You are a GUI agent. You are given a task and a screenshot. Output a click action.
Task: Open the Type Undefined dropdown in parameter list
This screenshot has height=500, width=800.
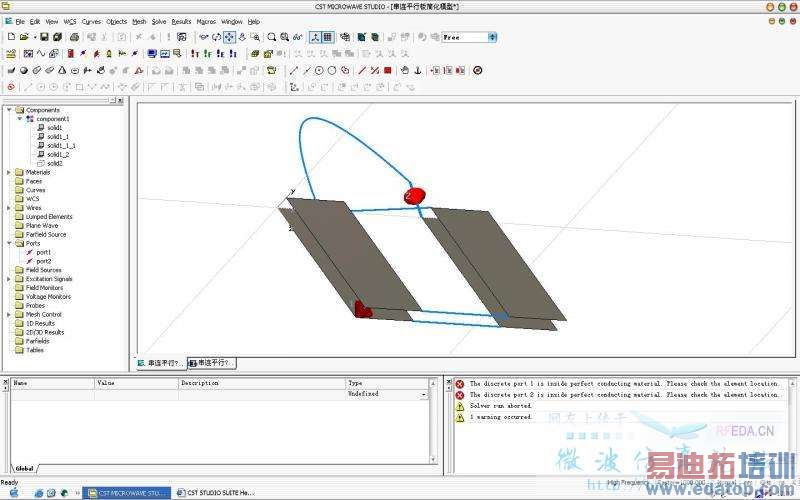(x=423, y=394)
